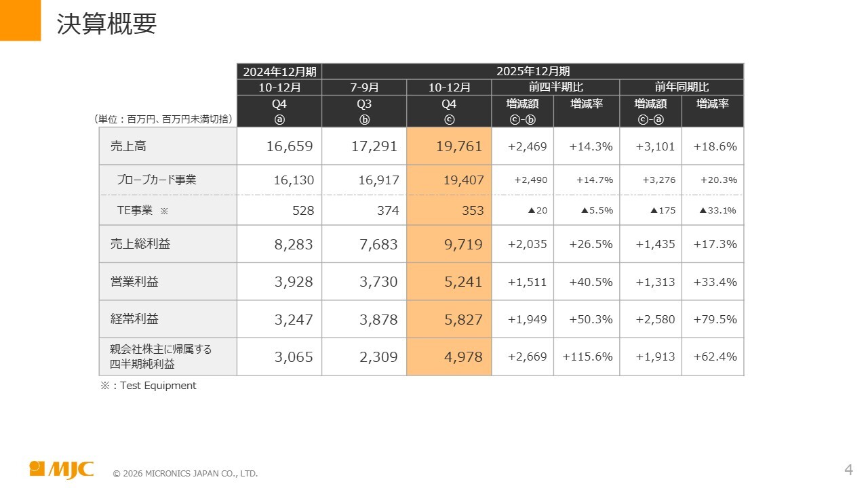Click the 決算概要 slide title

tap(106, 24)
